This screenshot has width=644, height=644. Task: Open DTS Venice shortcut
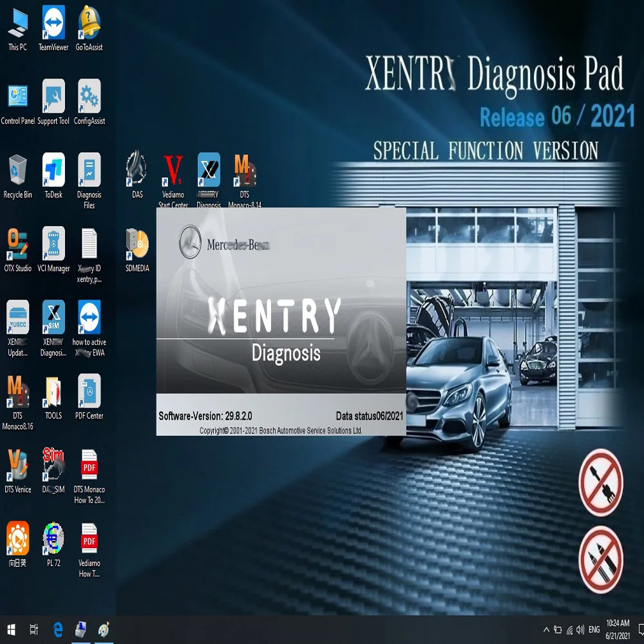pos(17,471)
